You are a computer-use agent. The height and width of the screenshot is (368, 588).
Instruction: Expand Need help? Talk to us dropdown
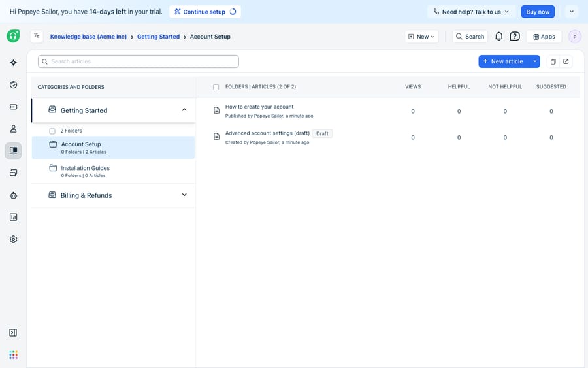471,12
